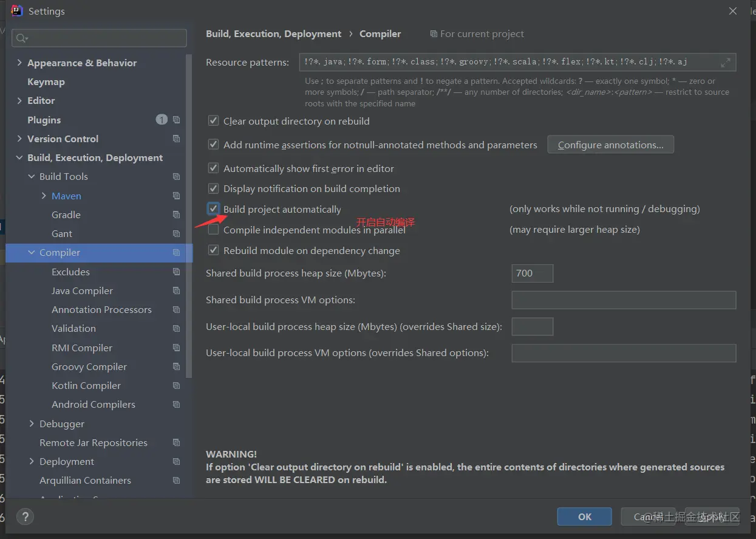The width and height of the screenshot is (756, 539).
Task: Open Plugins settings page
Action: pos(44,120)
